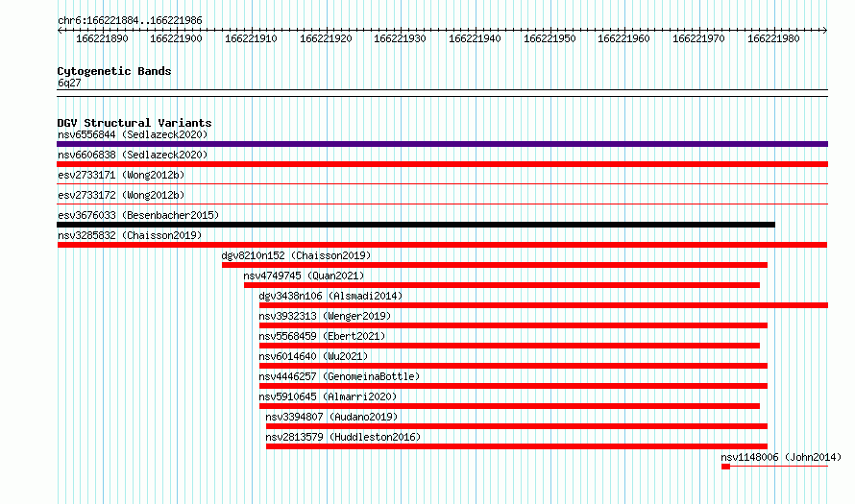The width and height of the screenshot is (855, 504).
Task: Click the red dgv8210n152 variant bar
Action: tap(495, 265)
